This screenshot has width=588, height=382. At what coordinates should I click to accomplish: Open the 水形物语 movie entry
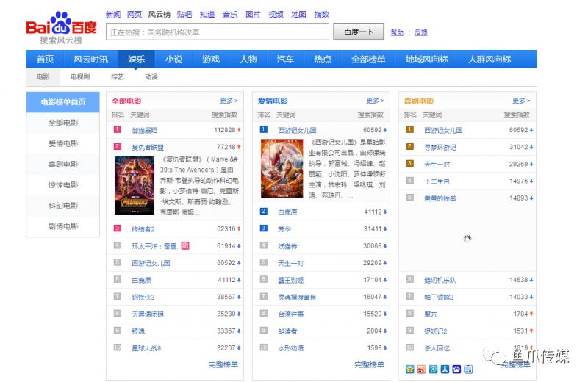(290, 348)
